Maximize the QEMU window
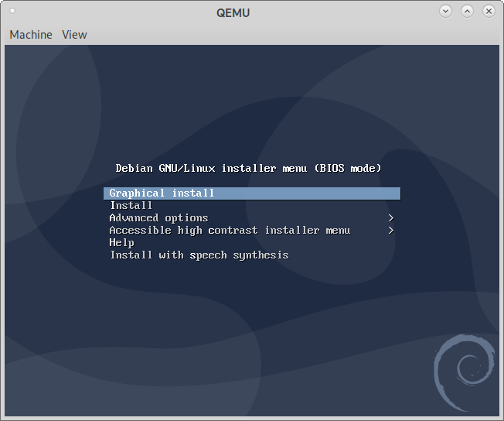 pos(467,12)
